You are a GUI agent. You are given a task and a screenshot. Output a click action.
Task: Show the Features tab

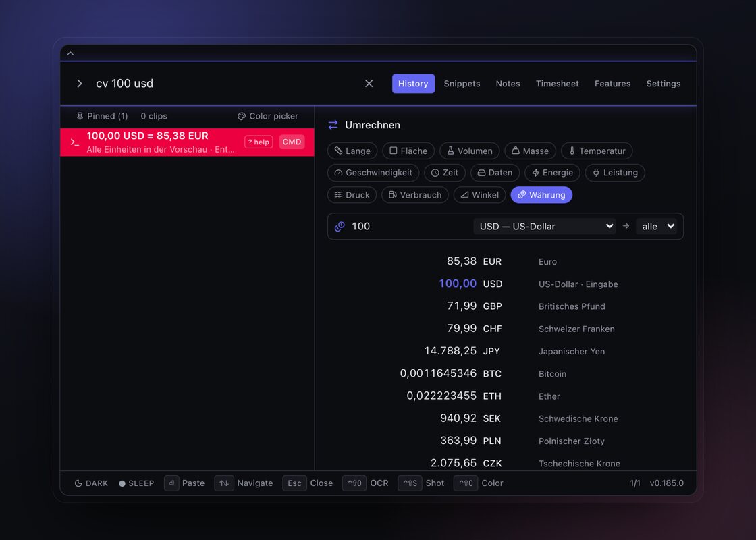point(612,84)
